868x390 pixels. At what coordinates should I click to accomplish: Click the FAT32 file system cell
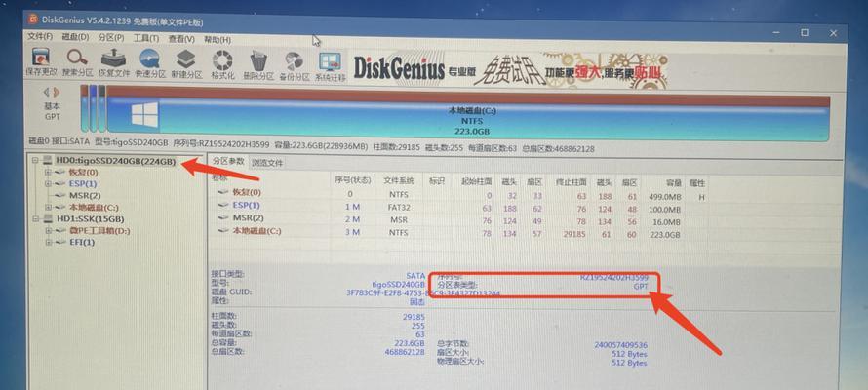[x=399, y=207]
